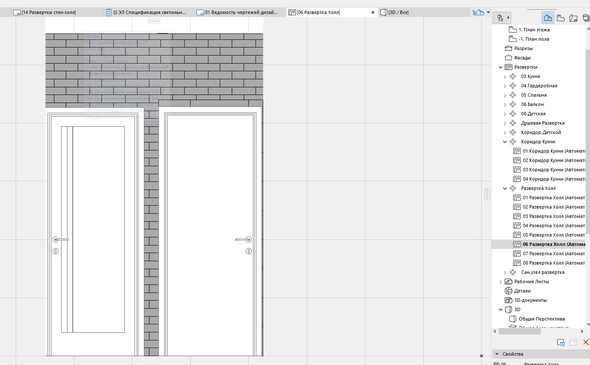The height and width of the screenshot is (365, 590).
Task: Close the 06 Развертка Холл tab
Action: tap(373, 12)
